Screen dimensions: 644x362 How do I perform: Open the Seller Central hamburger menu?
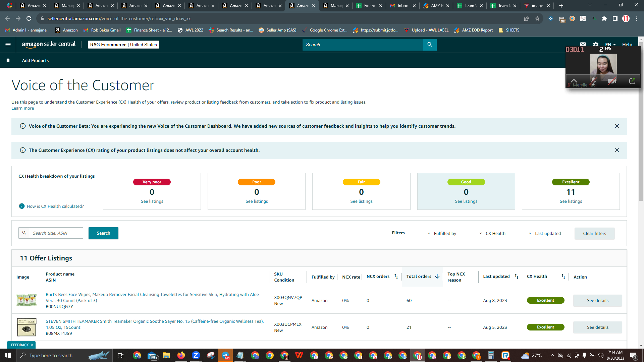coord(8,45)
